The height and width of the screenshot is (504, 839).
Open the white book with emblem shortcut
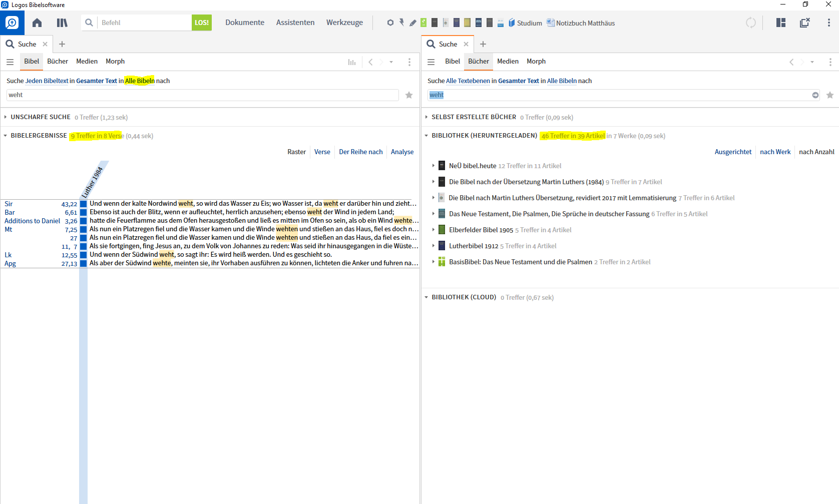pos(446,23)
